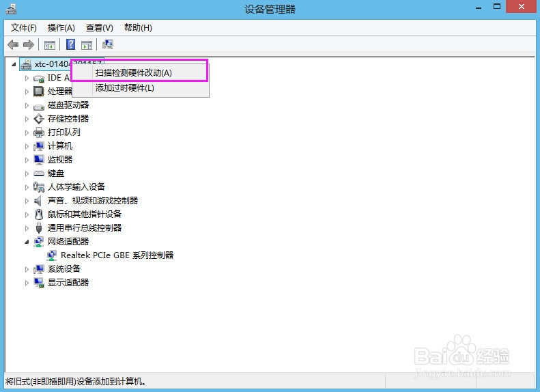Select the 打印队列 tree label
The image size is (540, 392).
(64, 132)
